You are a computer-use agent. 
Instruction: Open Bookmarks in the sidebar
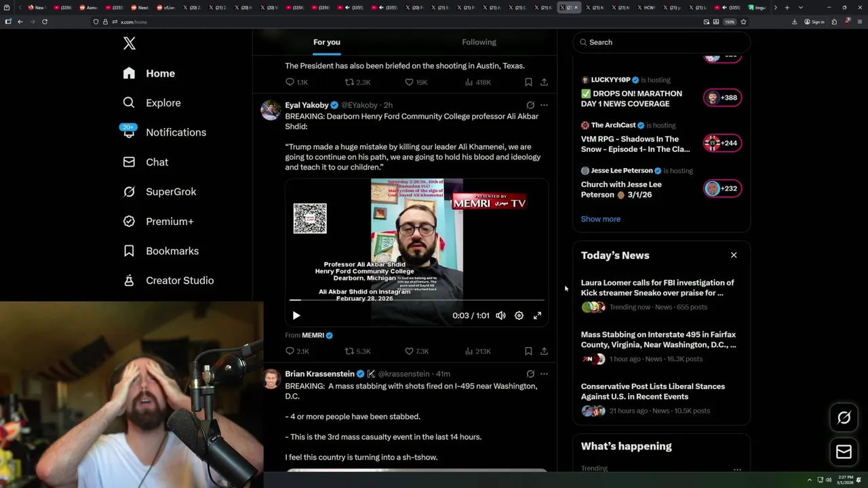(x=161, y=251)
